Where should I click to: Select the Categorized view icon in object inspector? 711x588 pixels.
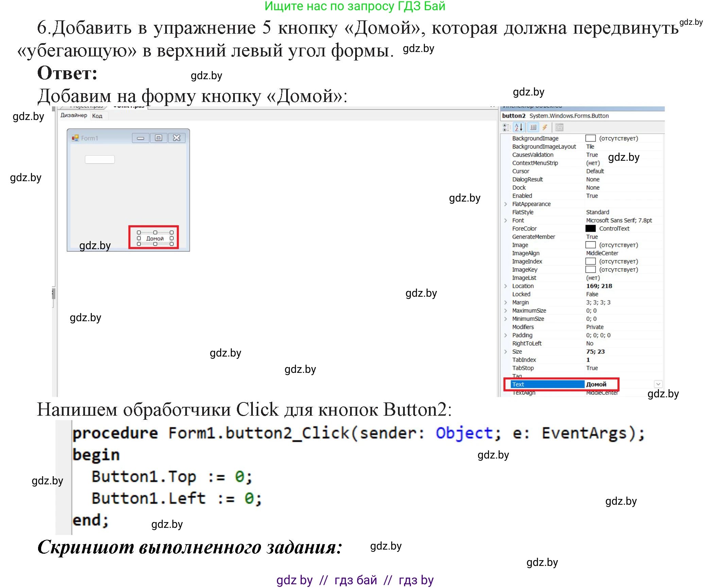click(506, 127)
